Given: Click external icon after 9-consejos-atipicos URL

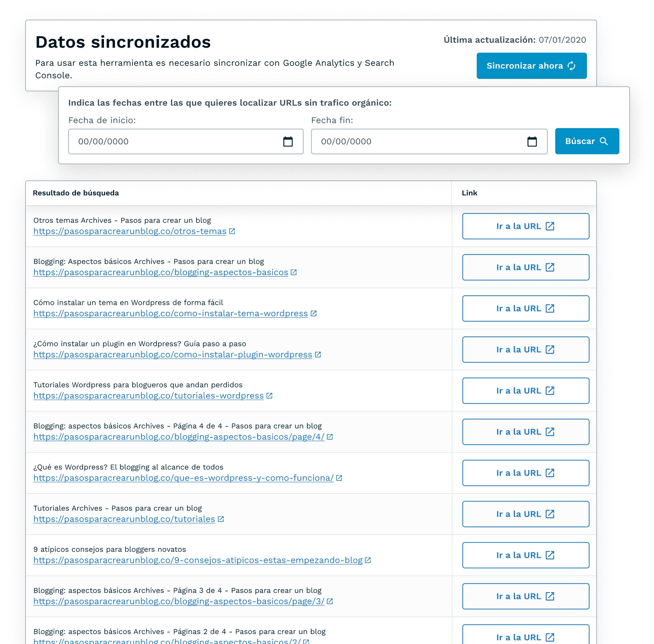Looking at the screenshot, I should [x=368, y=560].
